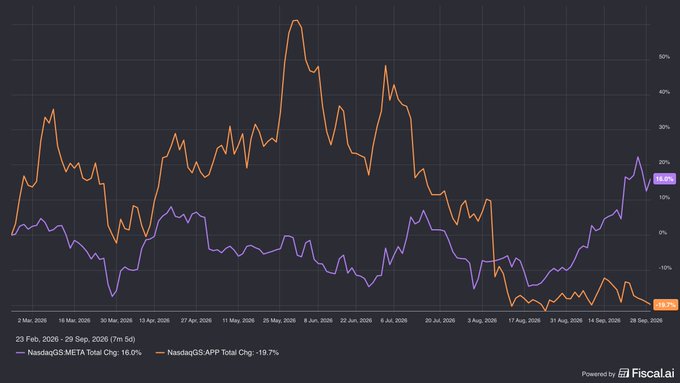Screen dimensions: 680x383
Task: Click the Powered by text
Action: [x=598, y=374]
